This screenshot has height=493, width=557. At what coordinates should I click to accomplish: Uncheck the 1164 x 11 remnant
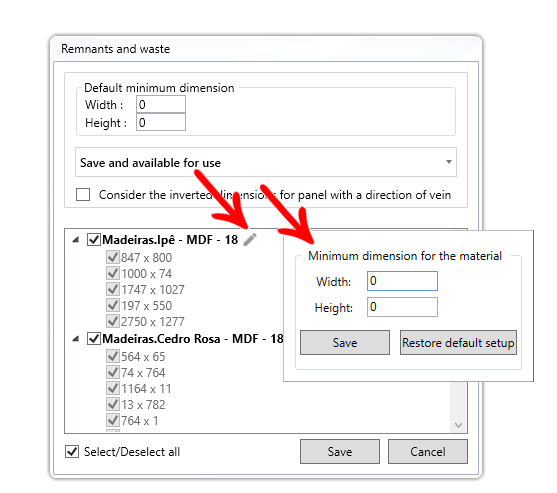[x=113, y=388]
